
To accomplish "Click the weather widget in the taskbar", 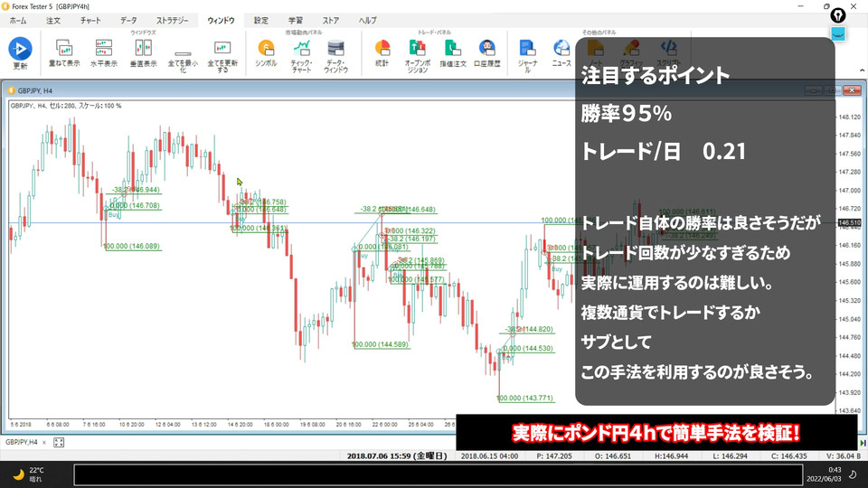I will [29, 474].
